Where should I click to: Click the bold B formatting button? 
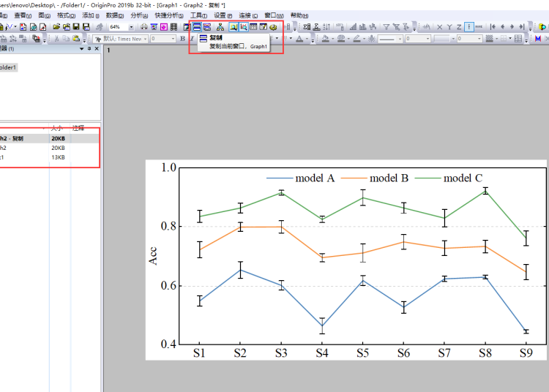182,39
